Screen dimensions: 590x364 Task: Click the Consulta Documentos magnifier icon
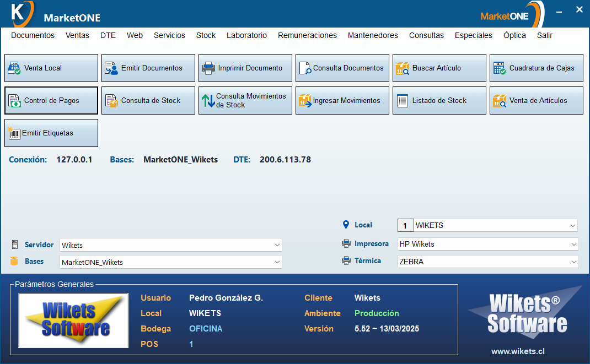coord(305,68)
